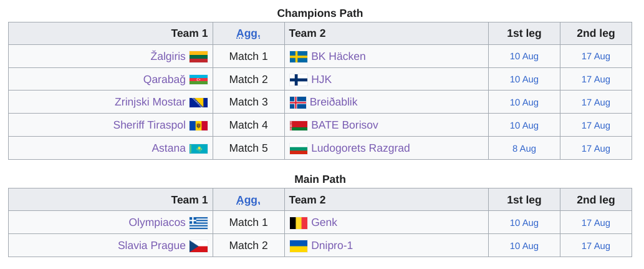Screen dimensions: 644x269
Task: Open Žalgiris match 17 Aug second leg link
Action: pyautogui.click(x=595, y=56)
